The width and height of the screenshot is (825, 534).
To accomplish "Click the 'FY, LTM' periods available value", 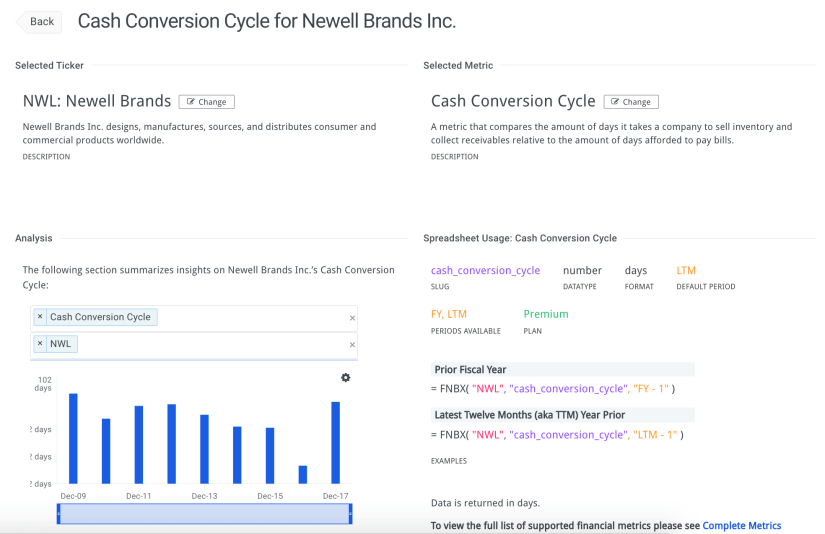I will click(x=449, y=314).
